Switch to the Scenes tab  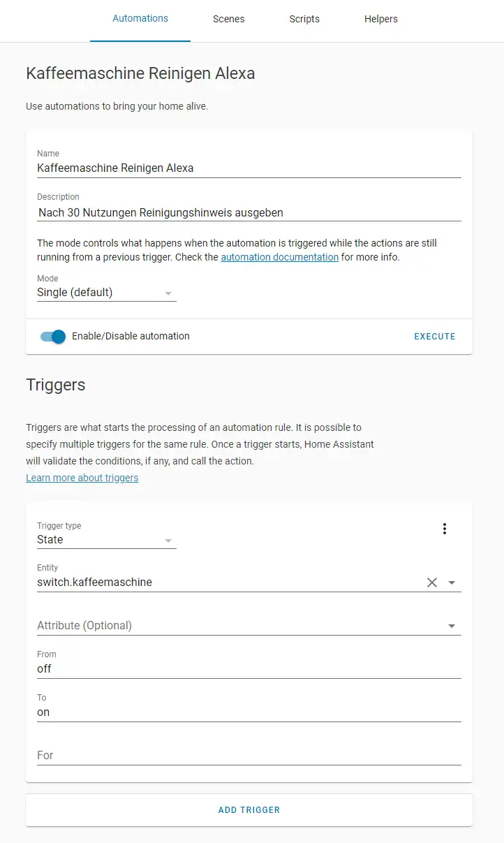[228, 20]
